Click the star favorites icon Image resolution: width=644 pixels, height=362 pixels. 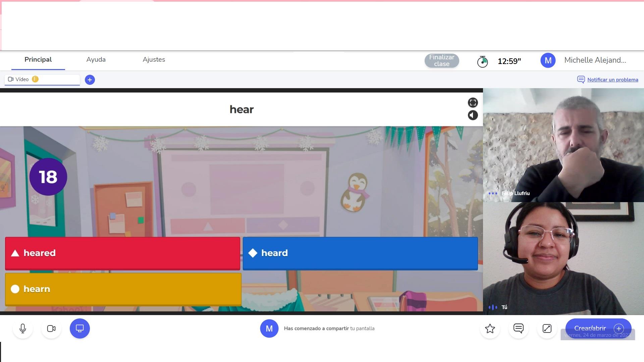tap(490, 328)
